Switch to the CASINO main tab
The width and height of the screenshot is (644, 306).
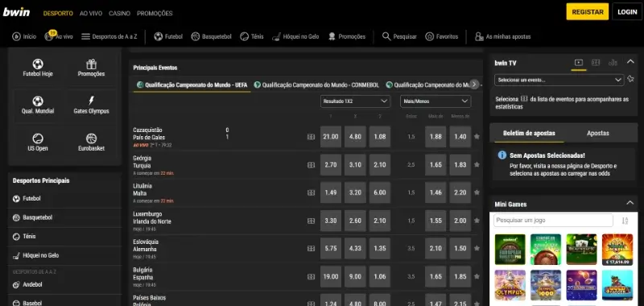coord(119,13)
